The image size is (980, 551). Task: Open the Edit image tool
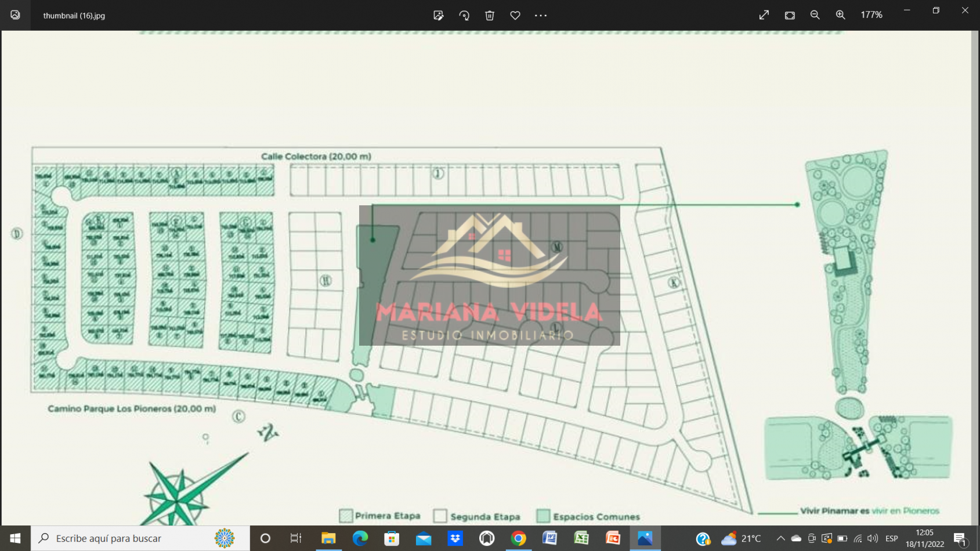(x=439, y=16)
